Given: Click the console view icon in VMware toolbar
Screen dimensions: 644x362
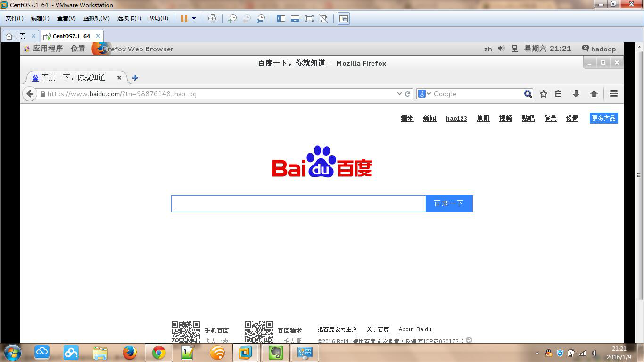Looking at the screenshot, I should (344, 18).
